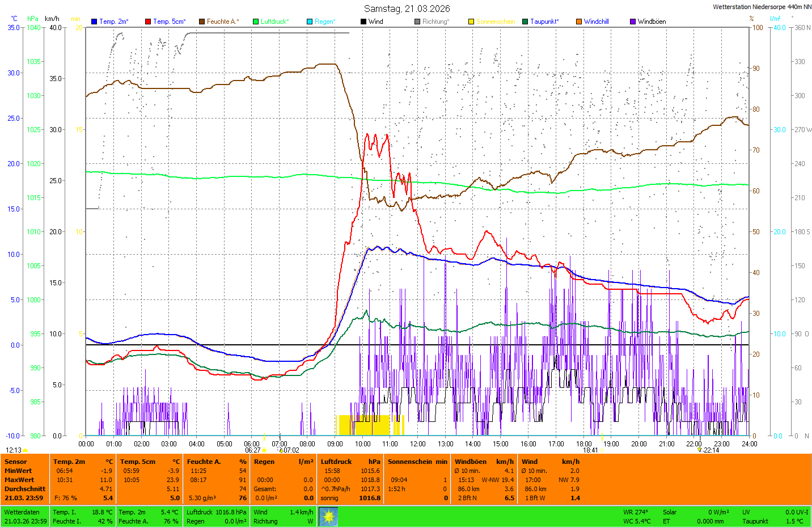Toggle the green Luftdruck legend marker
This screenshot has height=528, width=812.
click(256, 22)
